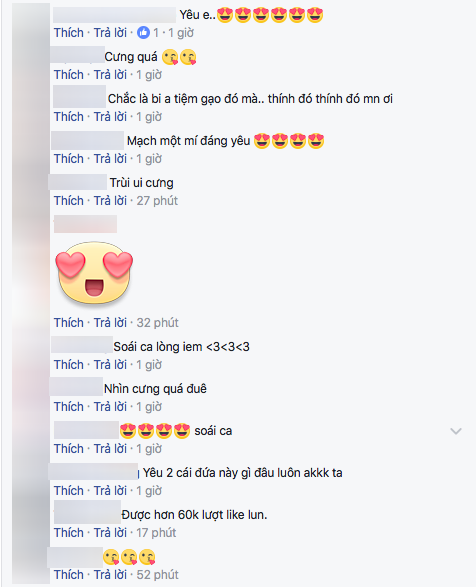Like the 'Nhìn cưng quá đuê' comment
The width and height of the screenshot is (476, 587).
69,406
